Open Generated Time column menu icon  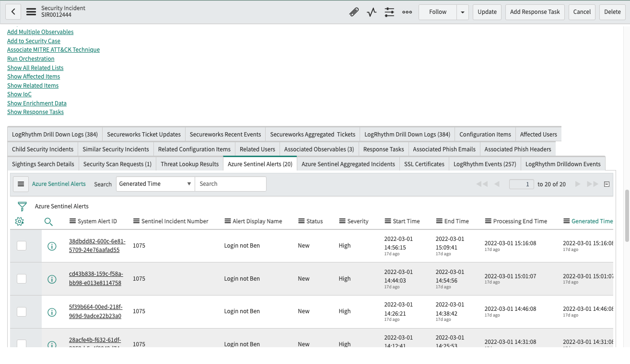(x=567, y=221)
